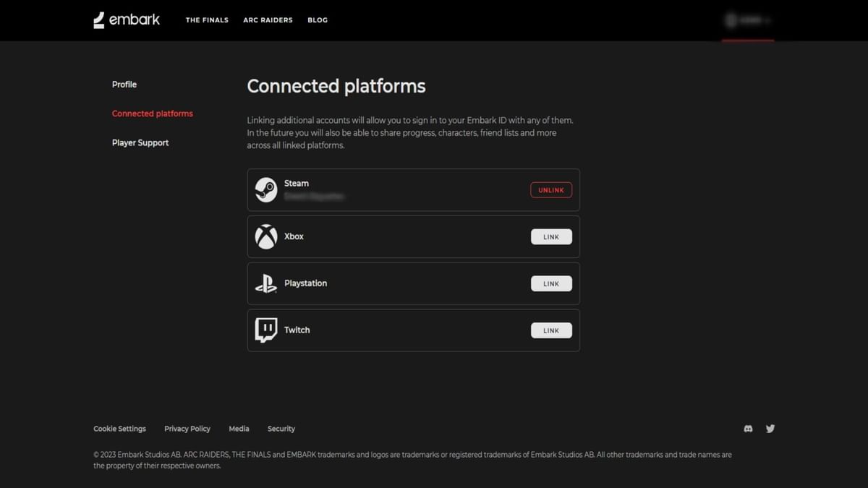Link an Xbox account

click(551, 236)
